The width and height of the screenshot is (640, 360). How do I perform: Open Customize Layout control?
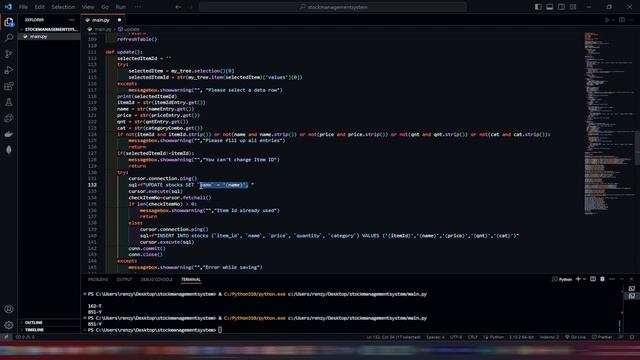(573, 7)
